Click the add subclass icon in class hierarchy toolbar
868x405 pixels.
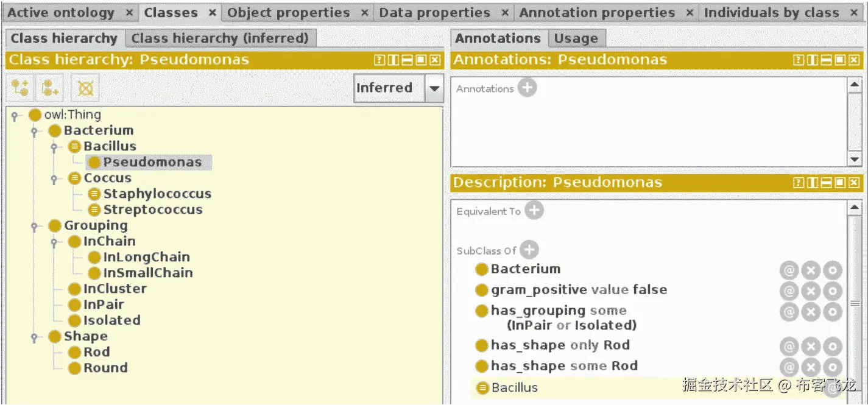pos(20,89)
